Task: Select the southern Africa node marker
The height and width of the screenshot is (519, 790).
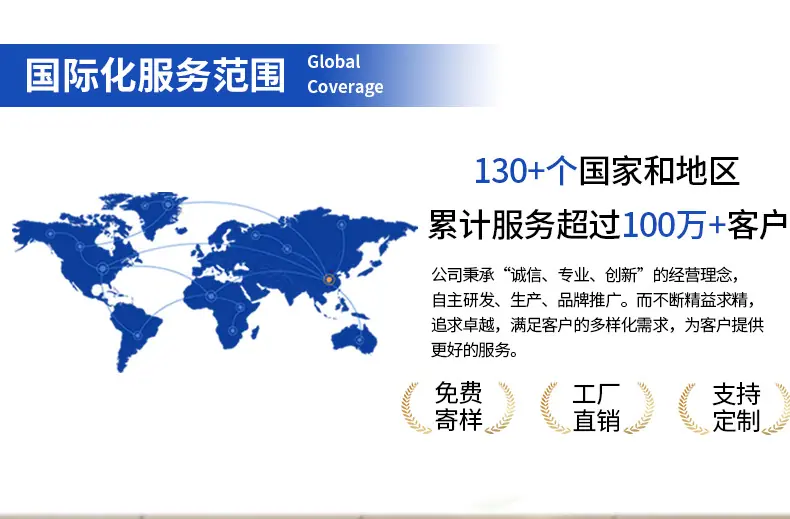Action: click(232, 331)
